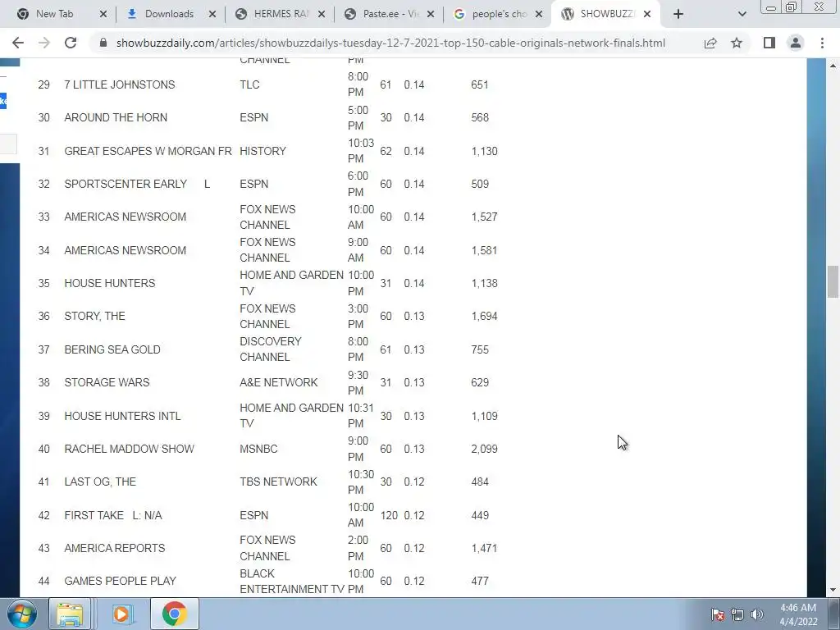Click BERING SEA GOLD title

click(112, 349)
